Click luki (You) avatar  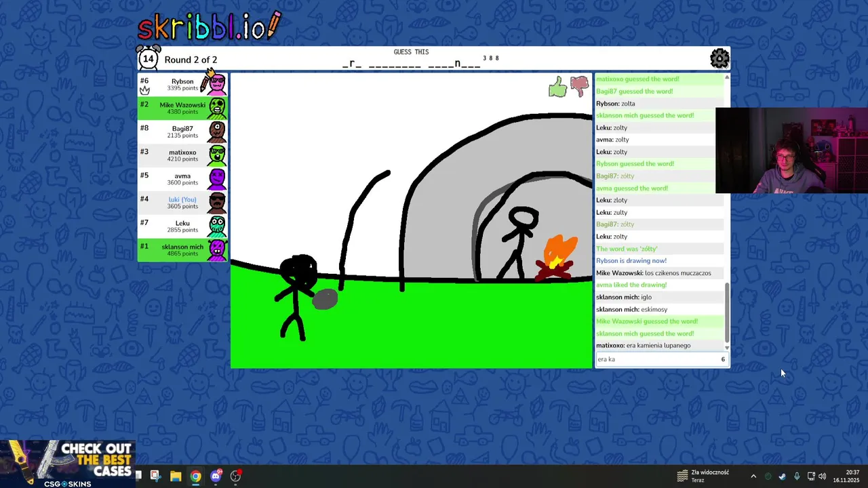tap(217, 203)
